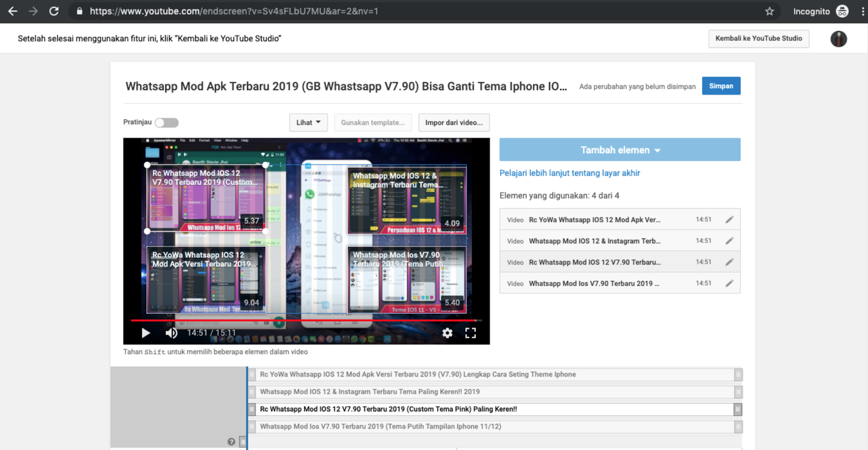Mute the video player volume
Screen dimensions: 868x450
tap(171, 333)
